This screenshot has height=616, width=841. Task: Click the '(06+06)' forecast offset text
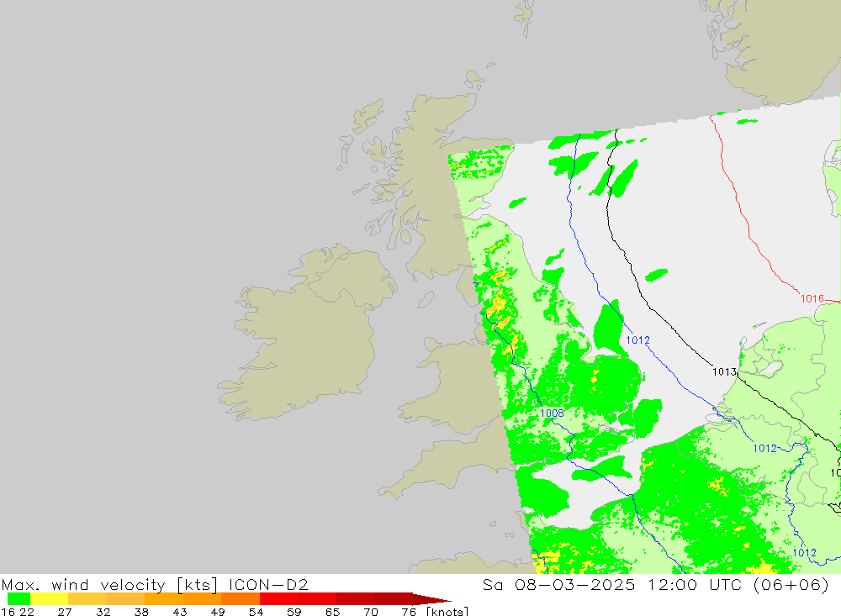(791, 584)
